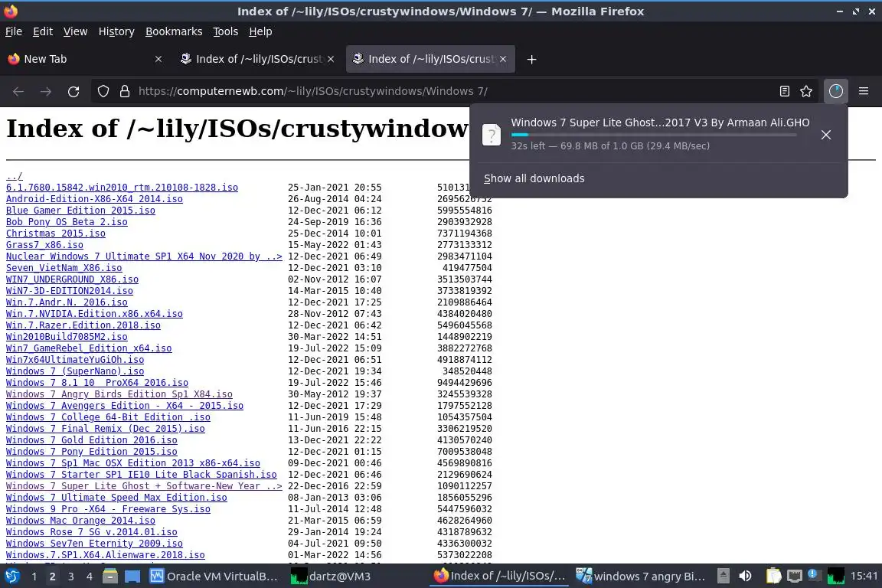Click Grass7_x86.iso link
The image size is (882, 588).
pos(44,245)
